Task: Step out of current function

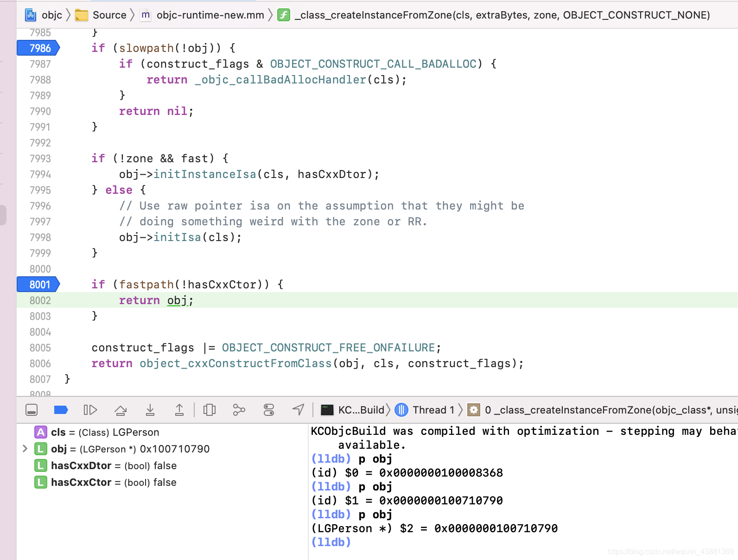Action: [x=179, y=410]
